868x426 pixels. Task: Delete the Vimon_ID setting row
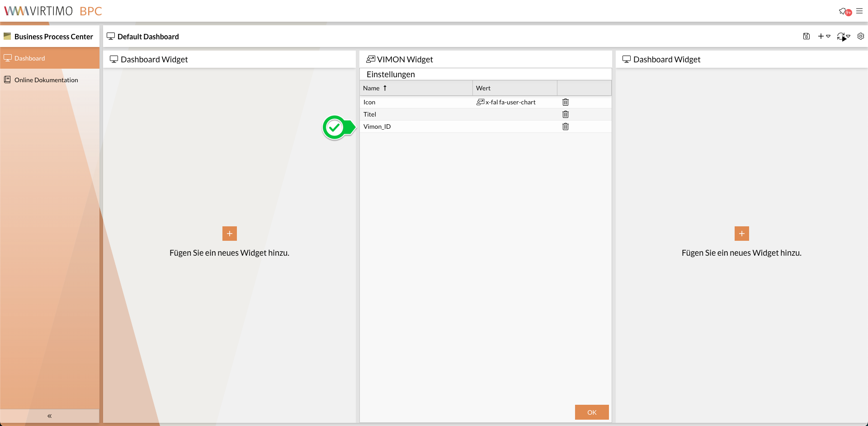pyautogui.click(x=565, y=126)
